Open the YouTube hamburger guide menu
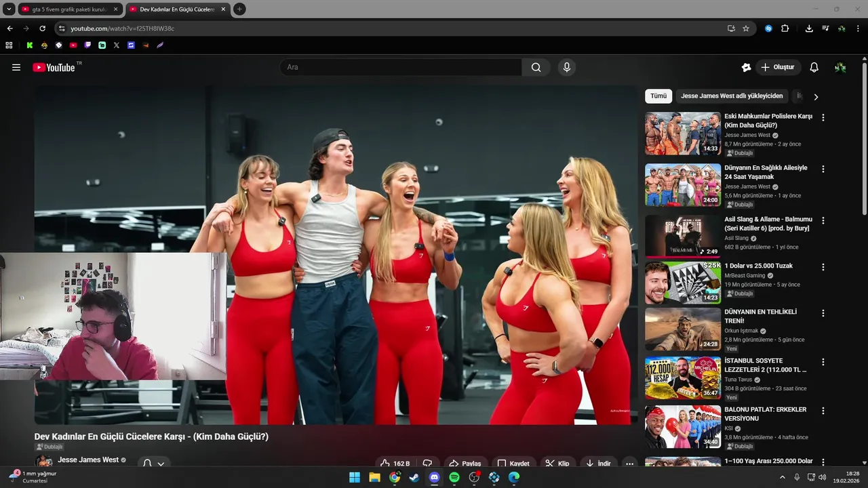The width and height of the screenshot is (868, 488). click(16, 67)
